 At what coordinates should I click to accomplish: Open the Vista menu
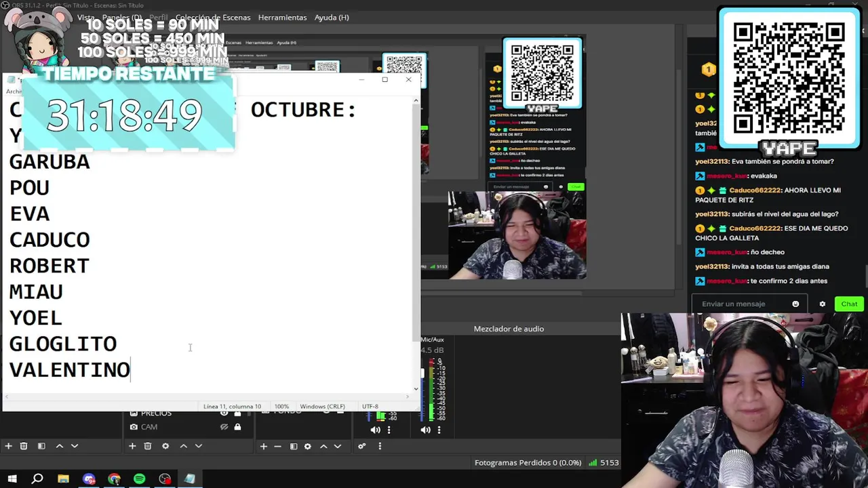(x=86, y=17)
